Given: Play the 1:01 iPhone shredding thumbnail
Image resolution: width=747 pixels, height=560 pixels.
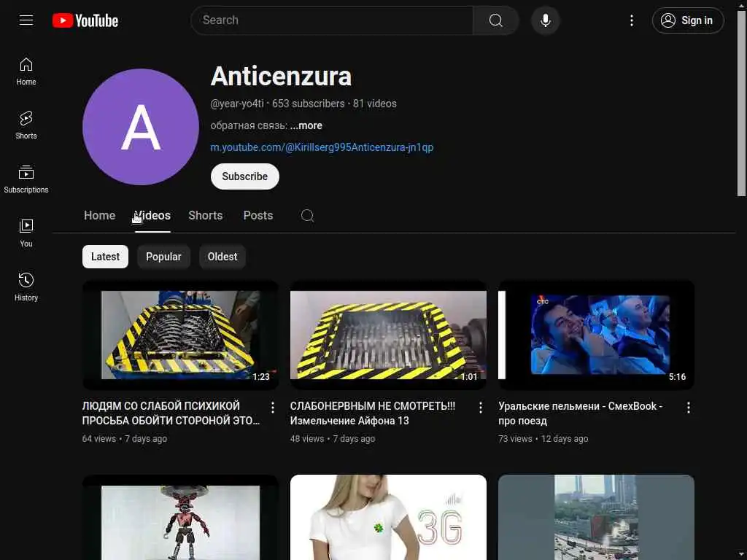Looking at the screenshot, I should tap(388, 335).
